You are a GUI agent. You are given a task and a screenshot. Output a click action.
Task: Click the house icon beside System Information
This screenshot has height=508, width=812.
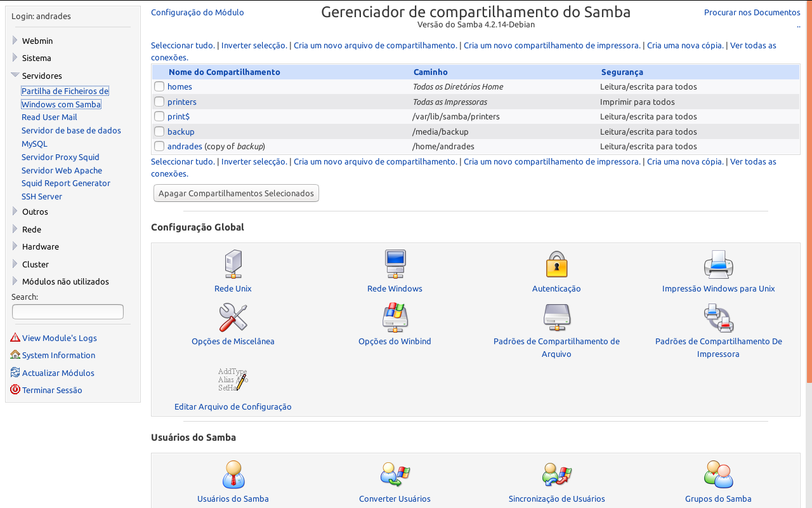click(15, 355)
